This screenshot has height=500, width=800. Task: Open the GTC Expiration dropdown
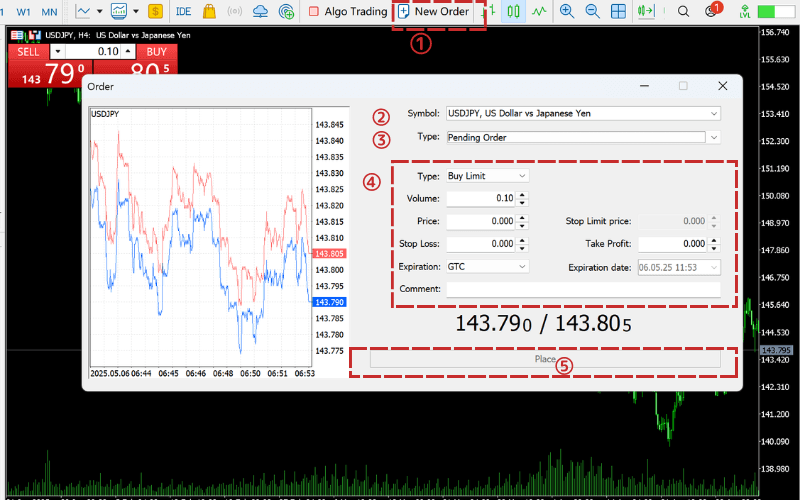tap(521, 267)
